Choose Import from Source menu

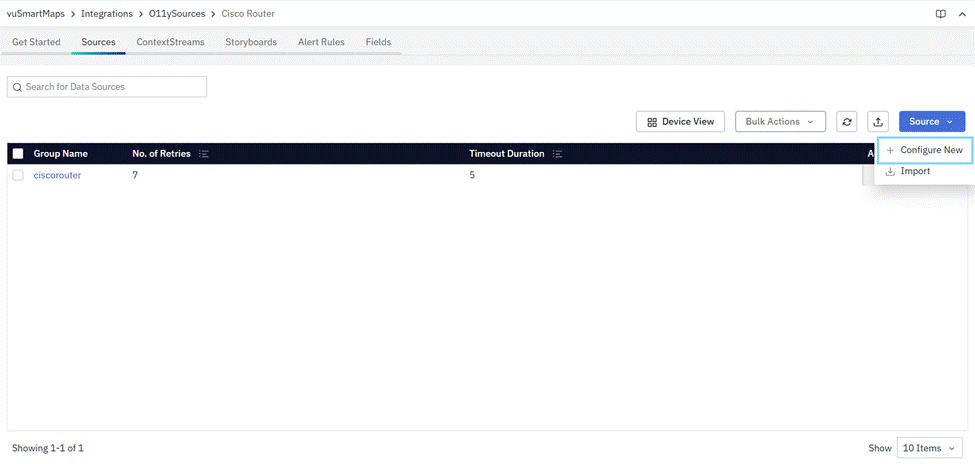(x=914, y=171)
